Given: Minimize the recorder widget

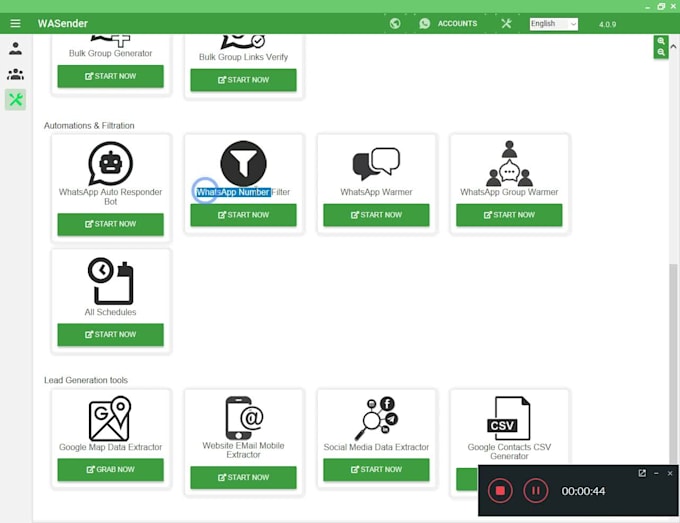Looking at the screenshot, I should click(656, 473).
